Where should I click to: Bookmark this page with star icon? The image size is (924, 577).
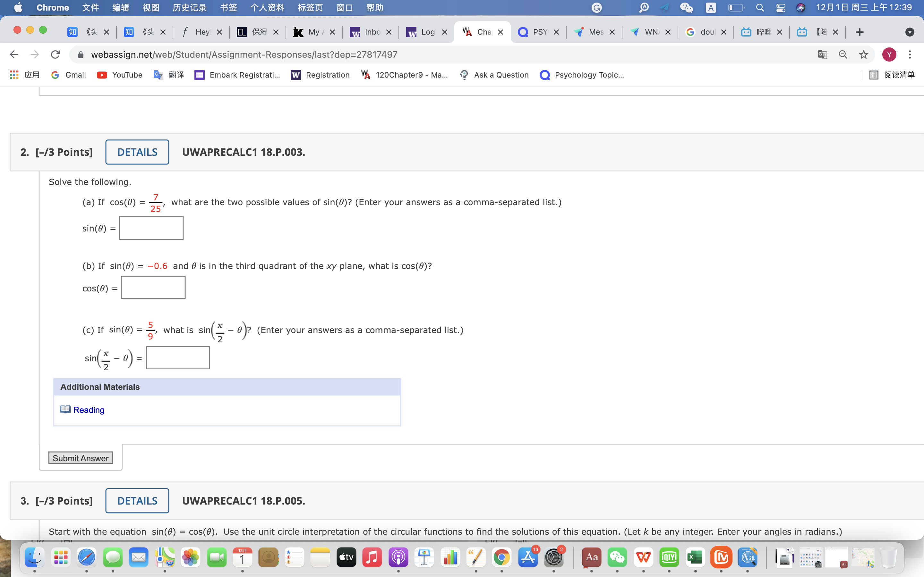[863, 54]
